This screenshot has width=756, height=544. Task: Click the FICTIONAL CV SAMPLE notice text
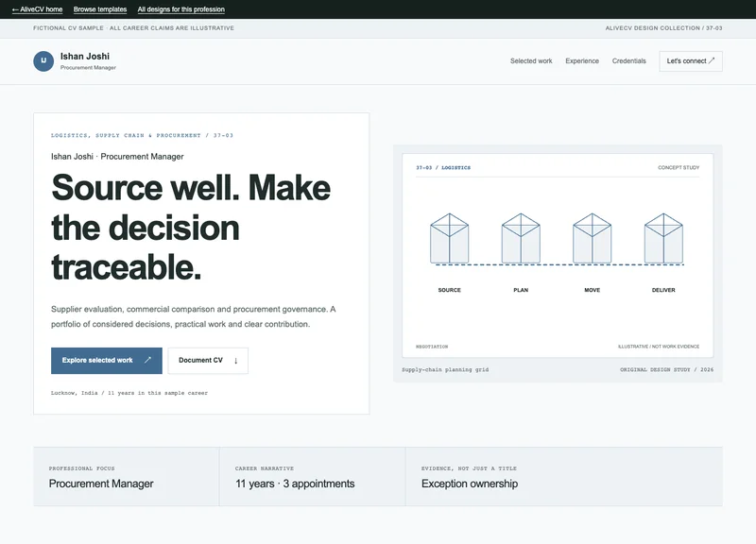pyautogui.click(x=133, y=28)
